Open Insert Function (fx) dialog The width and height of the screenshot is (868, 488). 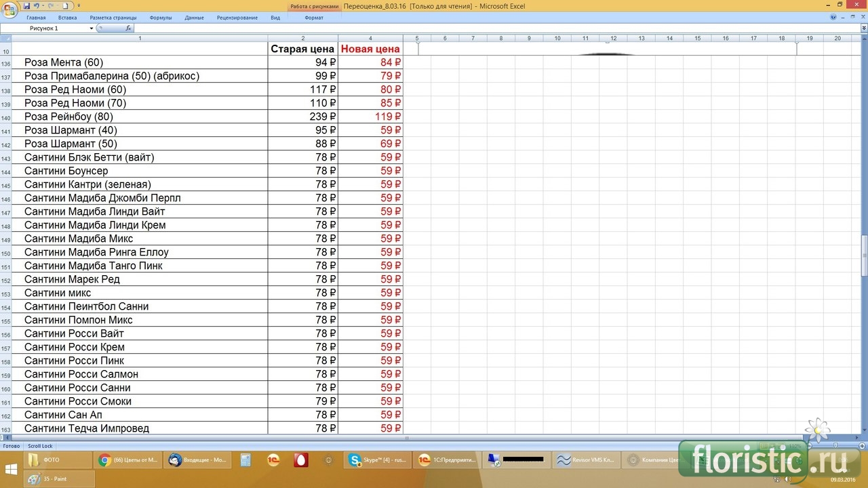129,28
